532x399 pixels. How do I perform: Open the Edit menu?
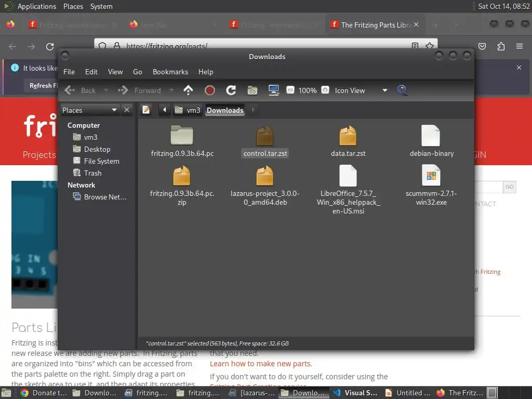coord(91,72)
